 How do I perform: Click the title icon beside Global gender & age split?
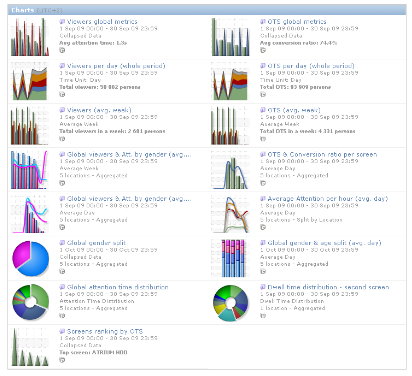point(263,243)
